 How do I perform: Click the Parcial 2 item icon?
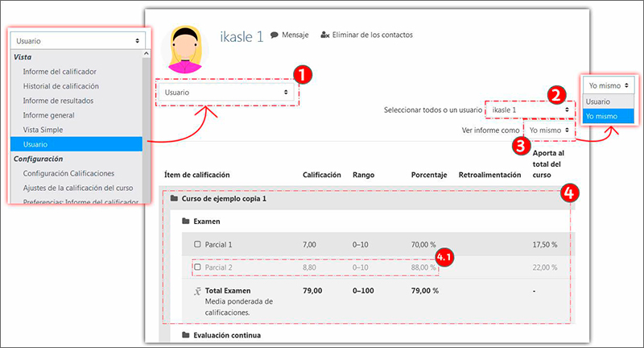tap(197, 267)
